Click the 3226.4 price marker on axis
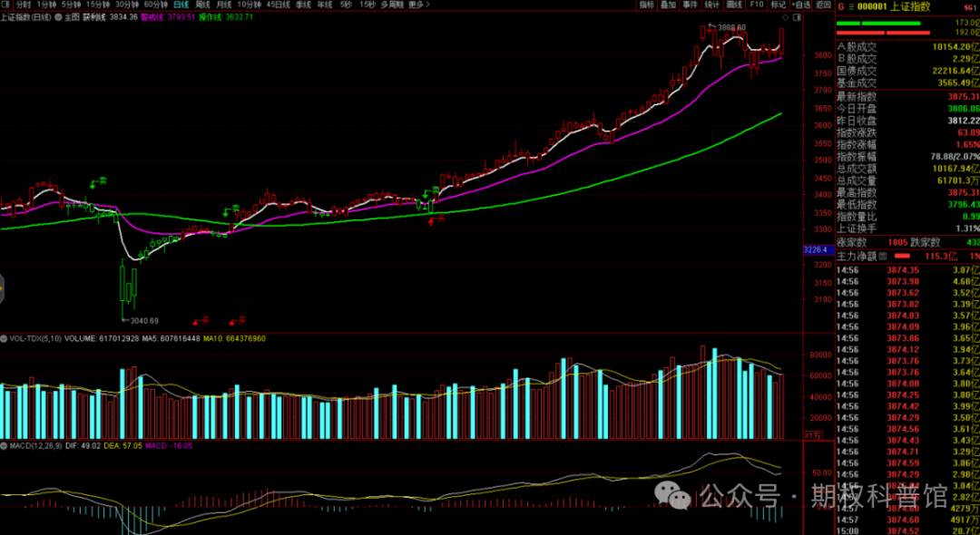Viewport: 980px width, 535px height. [x=815, y=250]
